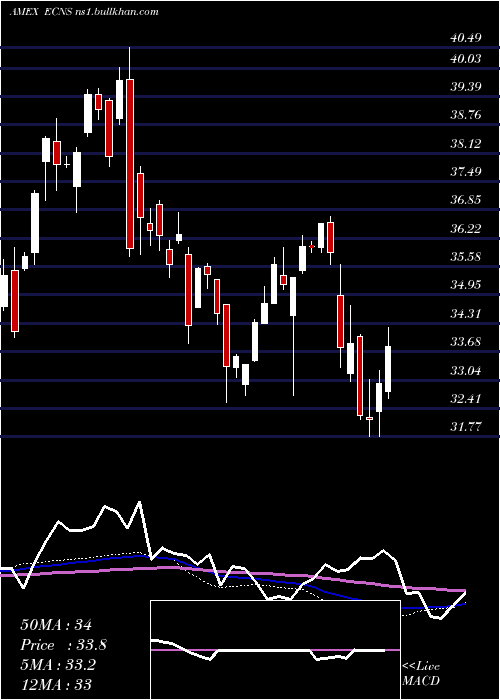
Task: Click the 40.49 price level label
Action: coord(466,38)
